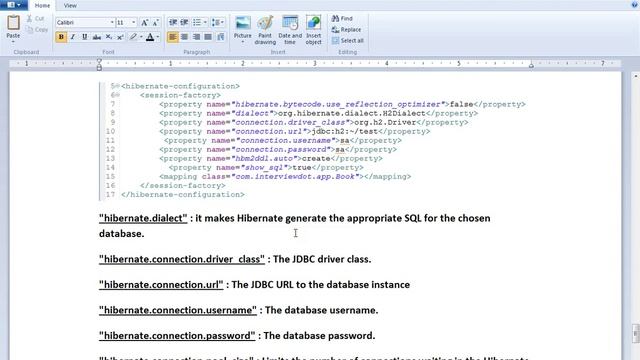The height and width of the screenshot is (360, 640).
Task: Click the Copy button
Action: click(37, 29)
